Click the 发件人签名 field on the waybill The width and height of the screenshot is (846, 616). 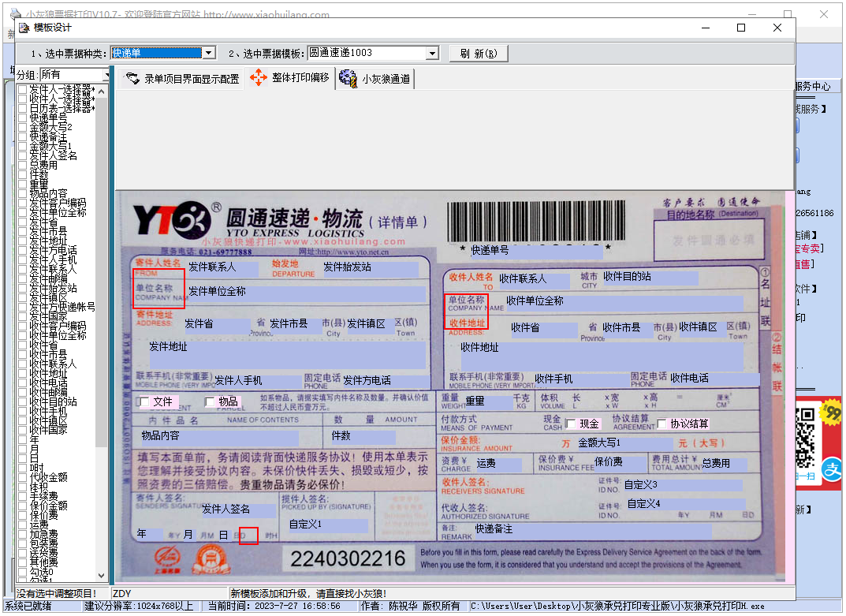tap(238, 510)
